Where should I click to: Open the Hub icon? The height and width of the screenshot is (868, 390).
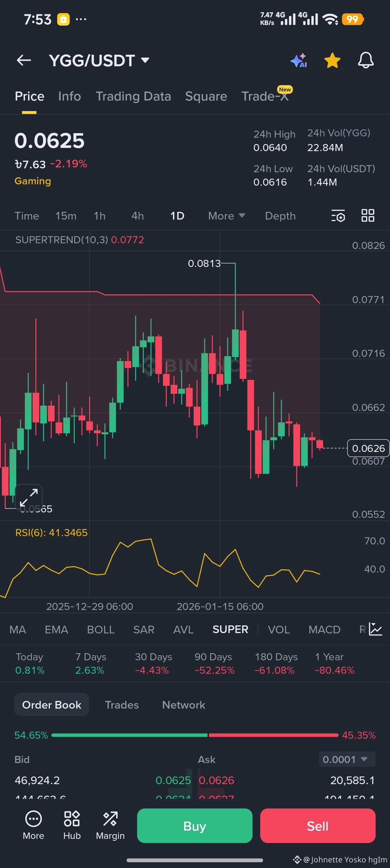point(72,825)
